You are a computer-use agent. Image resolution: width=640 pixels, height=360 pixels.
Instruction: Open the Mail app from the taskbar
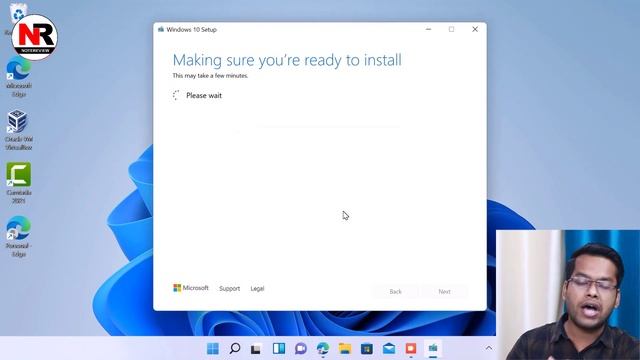[x=389, y=349]
